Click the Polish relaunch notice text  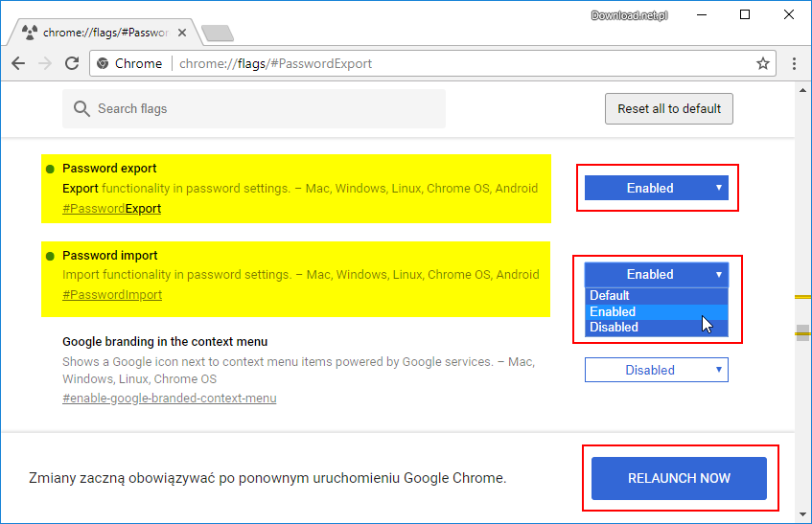click(x=267, y=478)
